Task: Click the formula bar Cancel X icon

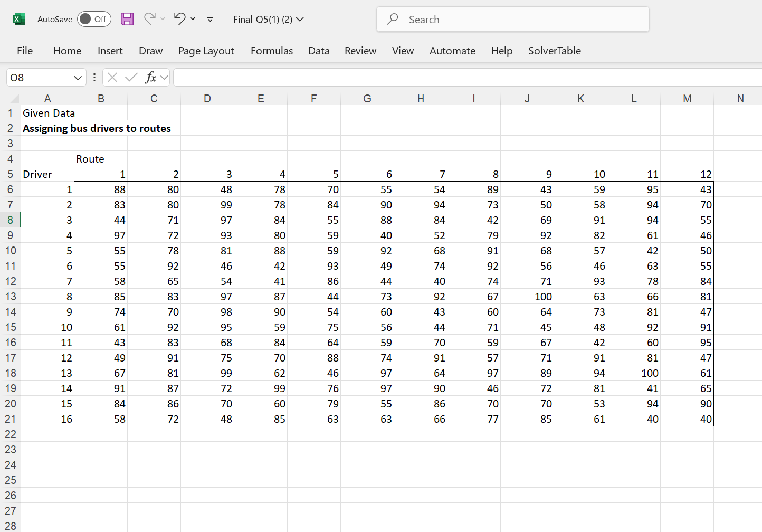Action: 112,78
